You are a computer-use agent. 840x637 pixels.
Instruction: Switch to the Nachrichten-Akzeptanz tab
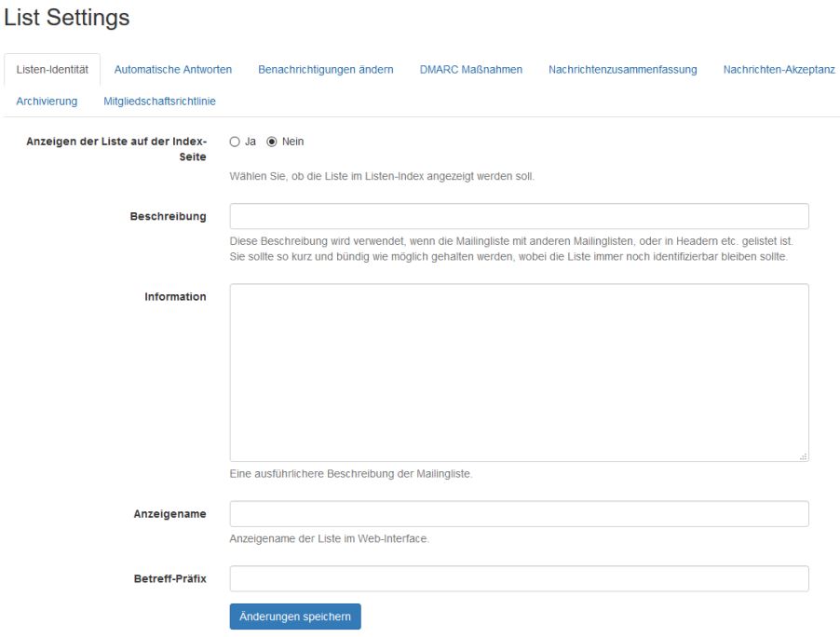pos(779,70)
